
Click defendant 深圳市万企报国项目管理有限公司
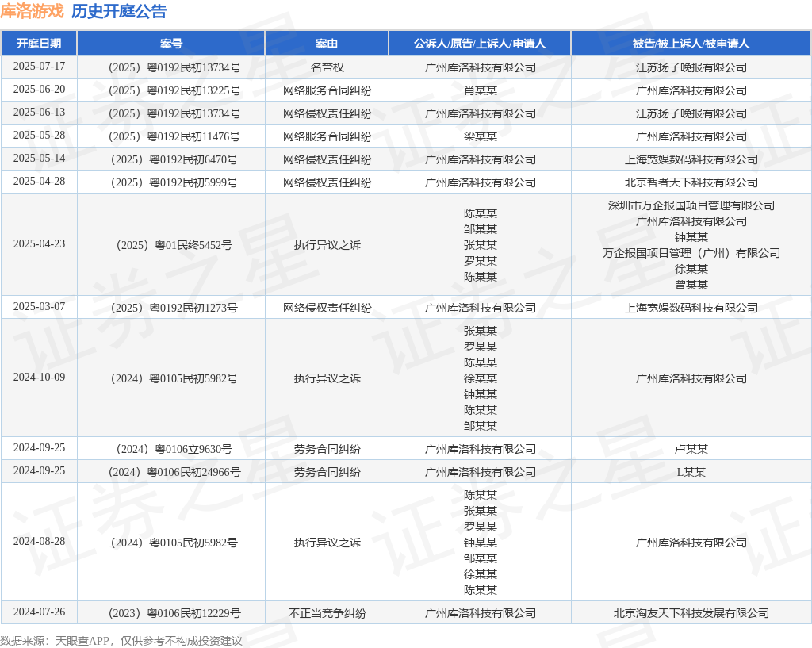691,205
